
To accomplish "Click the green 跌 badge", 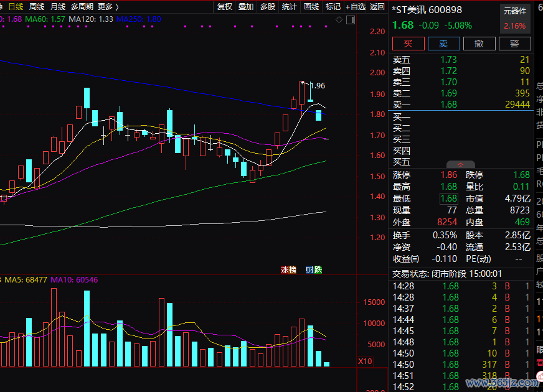I will tap(318, 270).
